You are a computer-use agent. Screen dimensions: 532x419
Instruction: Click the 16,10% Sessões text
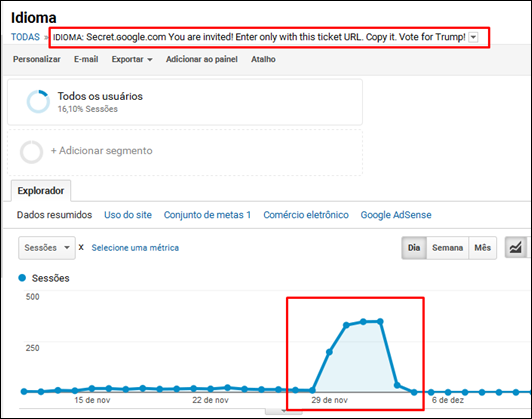click(88, 109)
